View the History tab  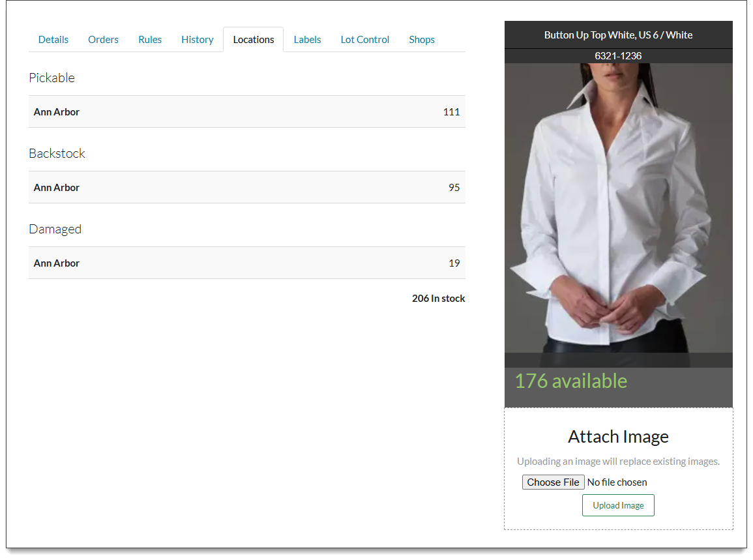click(x=197, y=40)
